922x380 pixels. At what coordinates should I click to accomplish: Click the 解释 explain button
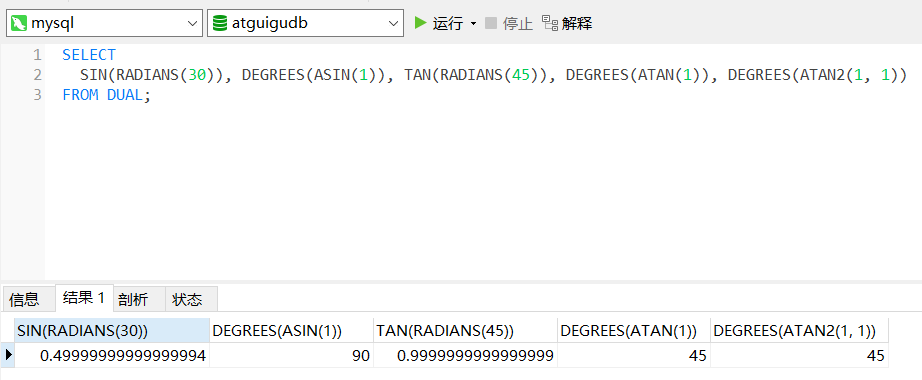point(577,24)
